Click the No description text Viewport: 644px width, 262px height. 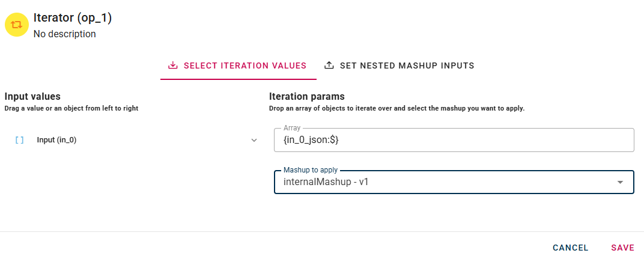(x=64, y=34)
